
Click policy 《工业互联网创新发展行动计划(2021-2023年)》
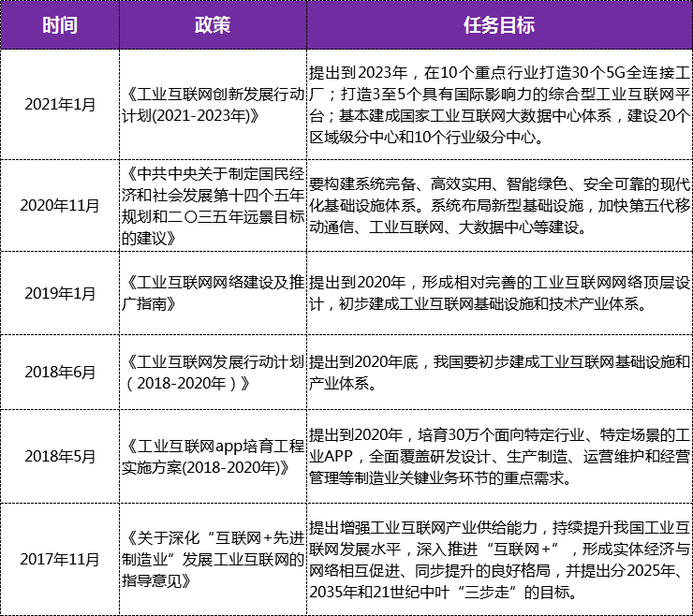(x=213, y=105)
